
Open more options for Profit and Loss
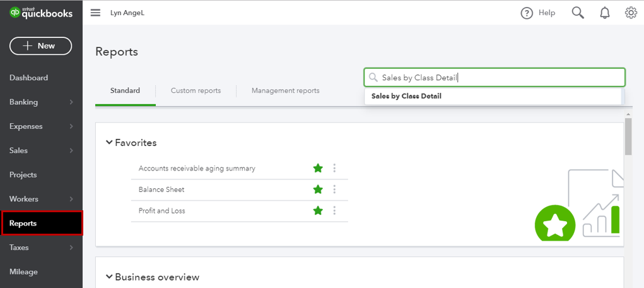pyautogui.click(x=334, y=211)
